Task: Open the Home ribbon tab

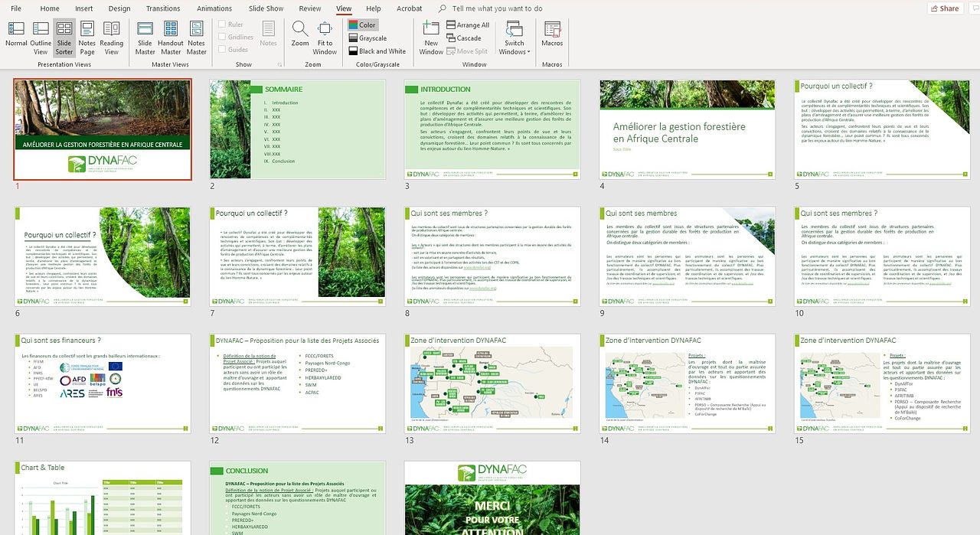Action: [x=50, y=8]
